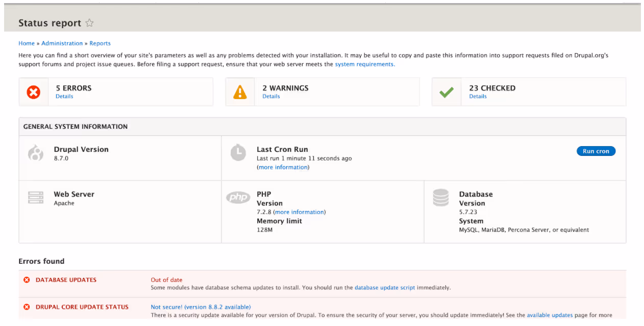Click the 128M memory value
Image resolution: width=644 pixels, height=326 pixels.
(x=264, y=230)
